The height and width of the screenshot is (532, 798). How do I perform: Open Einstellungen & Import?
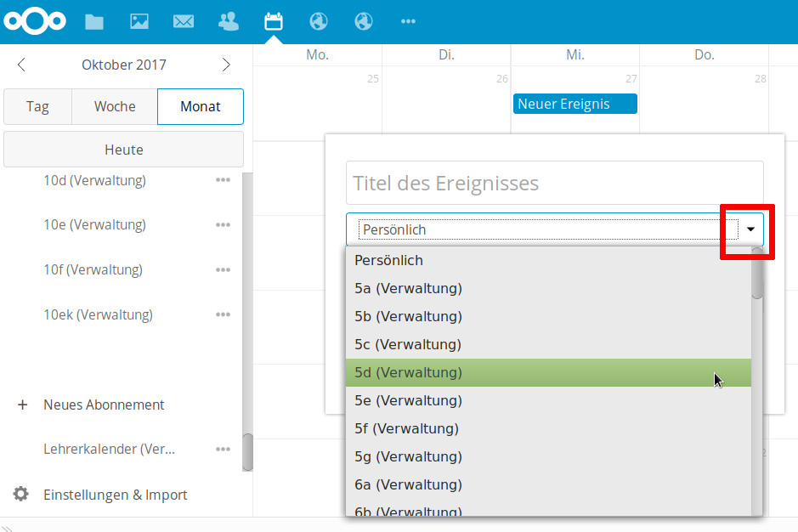click(x=115, y=495)
